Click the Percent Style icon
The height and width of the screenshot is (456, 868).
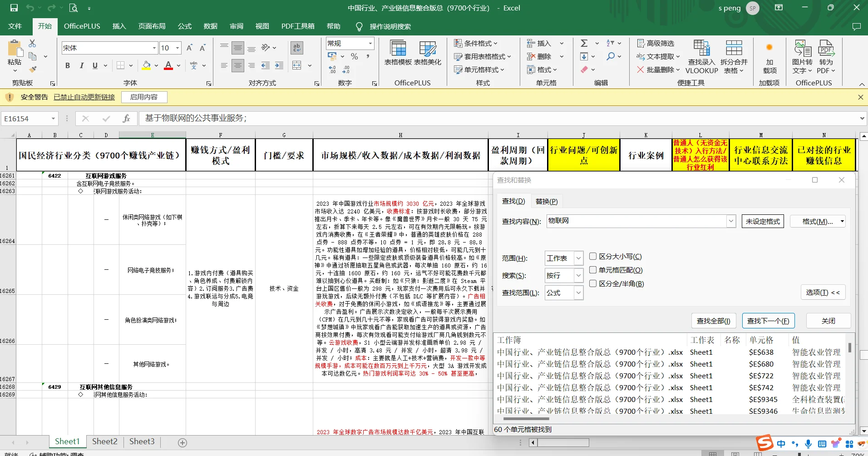pos(355,56)
